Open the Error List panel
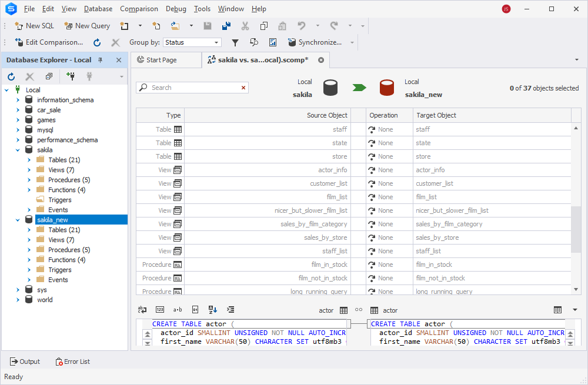The image size is (588, 385). [73, 361]
